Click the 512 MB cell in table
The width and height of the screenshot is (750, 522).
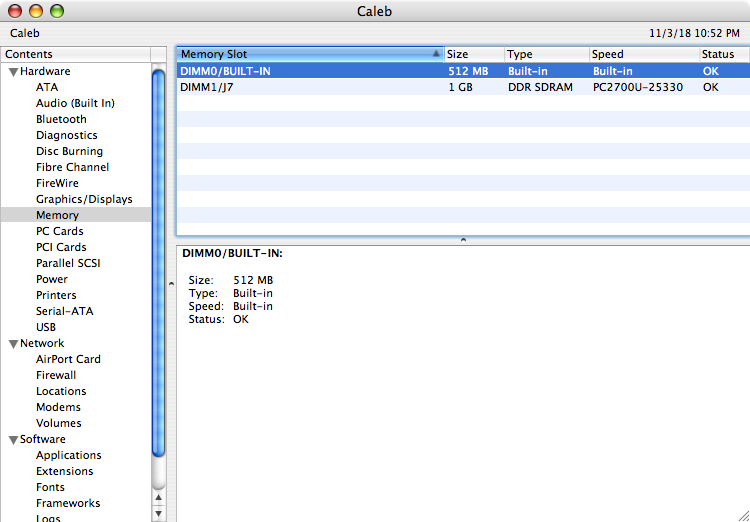(x=468, y=71)
